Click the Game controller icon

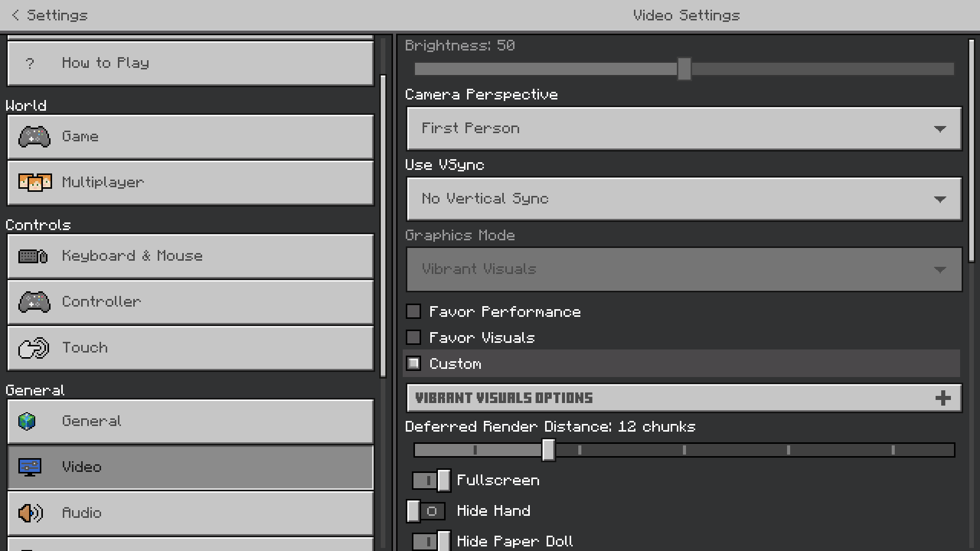click(x=34, y=137)
